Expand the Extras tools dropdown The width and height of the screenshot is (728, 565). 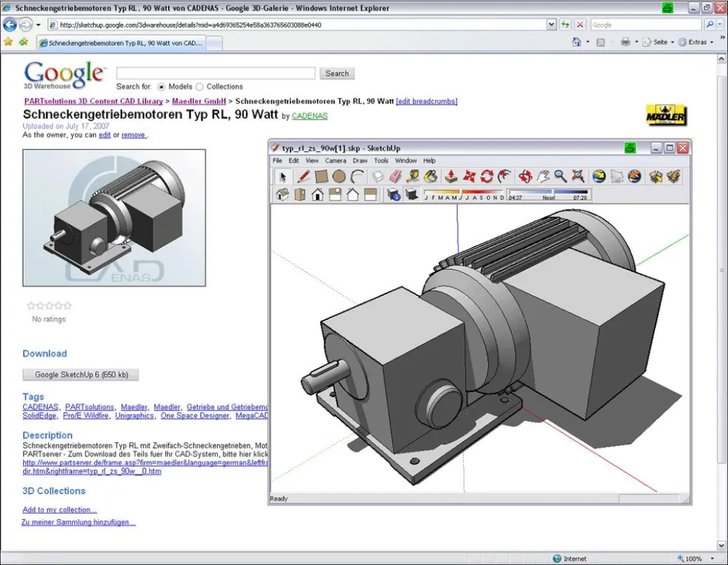point(712,42)
